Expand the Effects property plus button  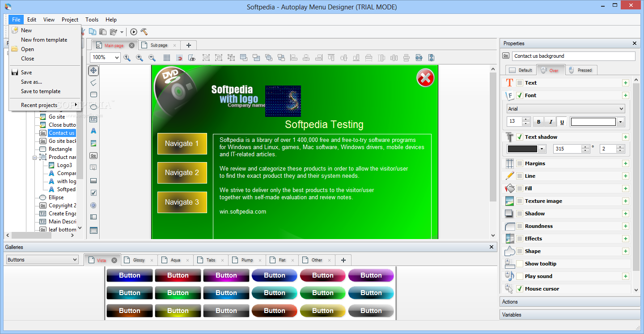[626, 239]
